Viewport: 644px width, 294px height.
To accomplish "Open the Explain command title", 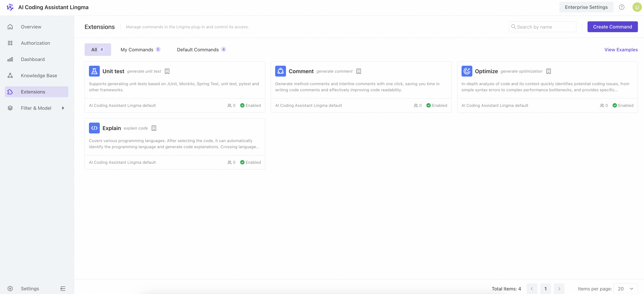I will pyautogui.click(x=111, y=128).
